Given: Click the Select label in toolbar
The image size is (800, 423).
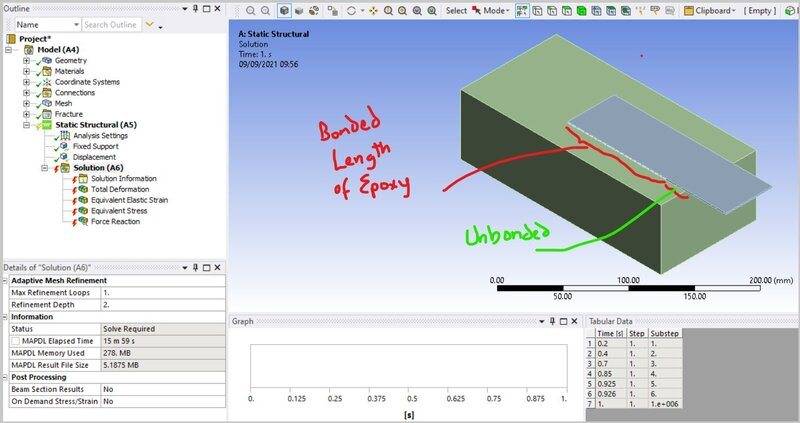Looking at the screenshot, I should (x=456, y=10).
